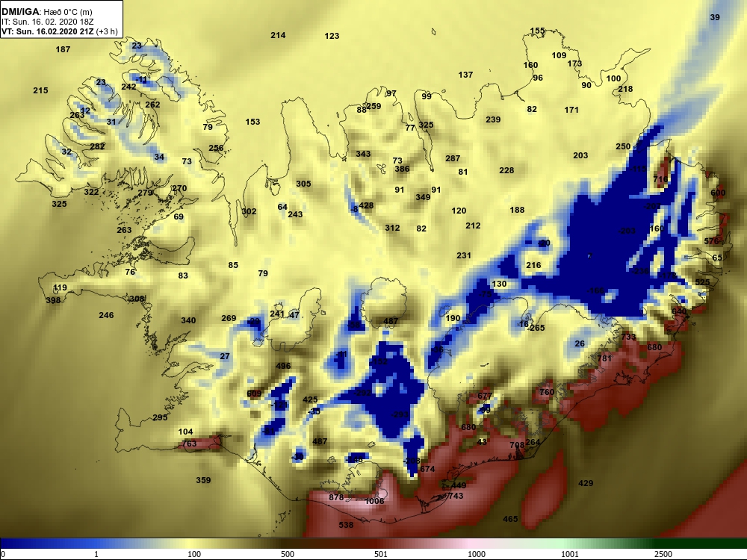Click the offshore value 246 in the west
The height and width of the screenshot is (560, 747).
coord(106,315)
